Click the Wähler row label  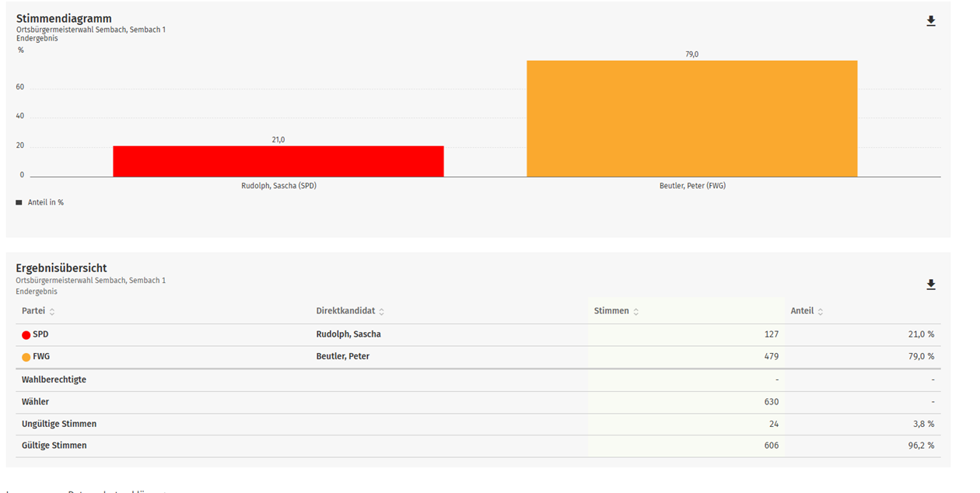click(x=35, y=402)
